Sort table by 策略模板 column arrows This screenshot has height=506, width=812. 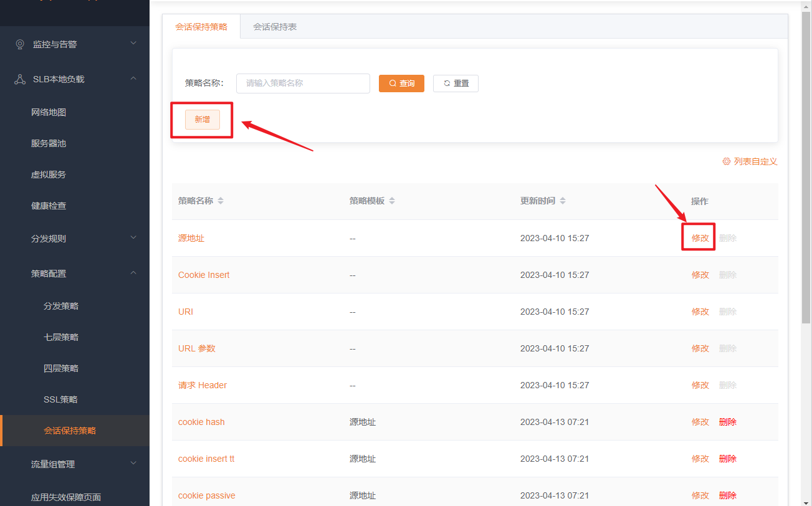click(x=392, y=201)
